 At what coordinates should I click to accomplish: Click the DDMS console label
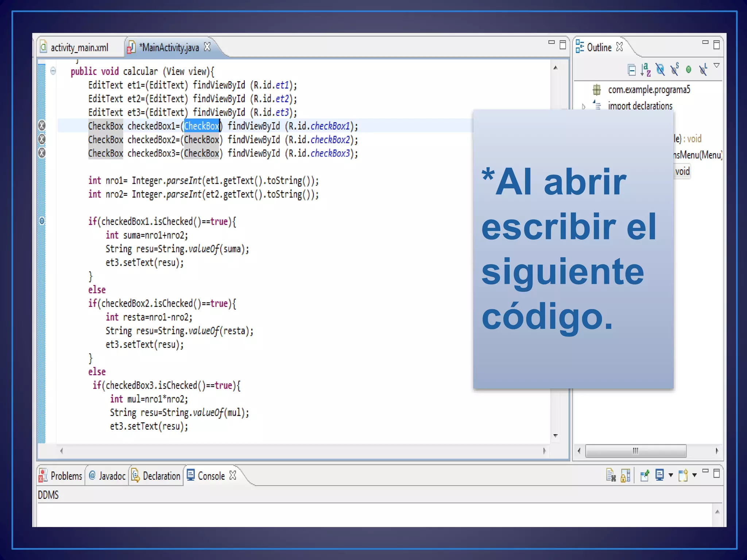point(48,495)
